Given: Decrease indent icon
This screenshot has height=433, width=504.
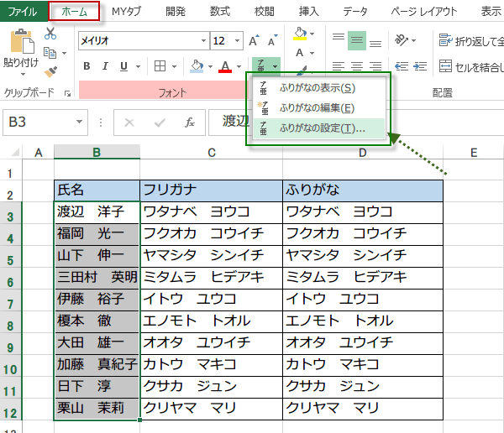Looking at the screenshot, I should 402,66.
